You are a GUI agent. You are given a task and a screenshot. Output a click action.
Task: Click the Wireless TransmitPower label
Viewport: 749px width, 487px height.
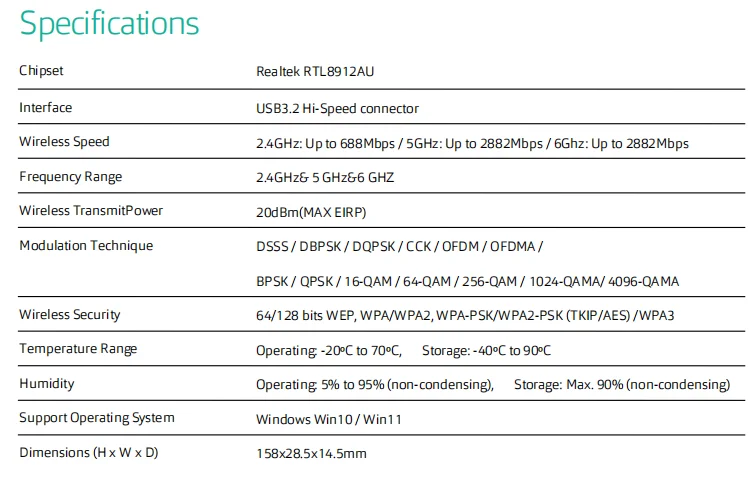(x=91, y=211)
